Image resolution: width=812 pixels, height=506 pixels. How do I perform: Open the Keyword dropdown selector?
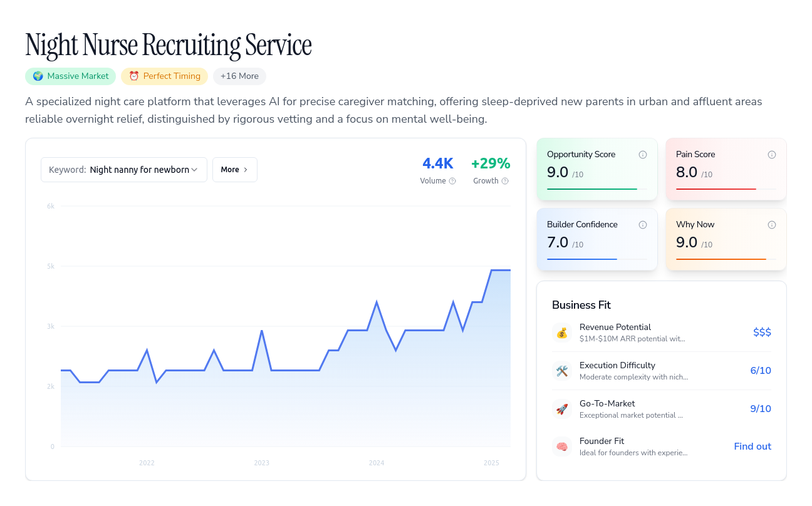tap(124, 170)
